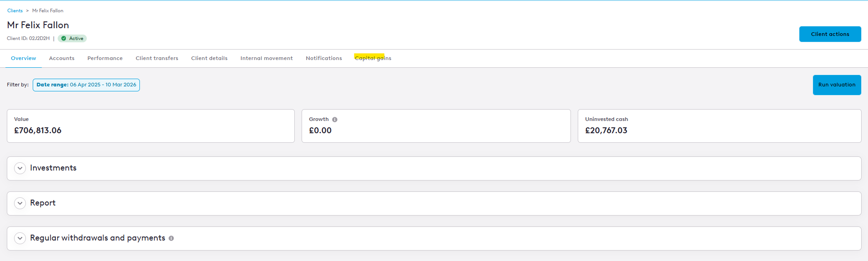Open the Performance tab
This screenshot has height=261, width=868.
pyautogui.click(x=105, y=58)
